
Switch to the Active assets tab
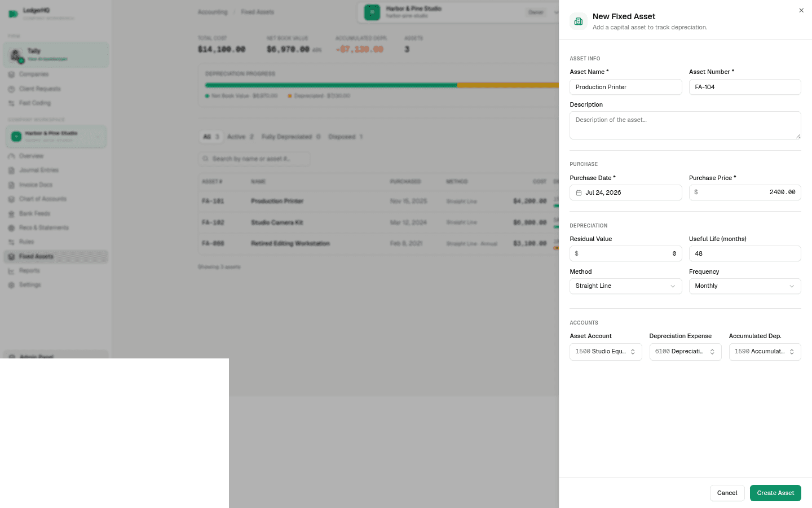click(240, 137)
